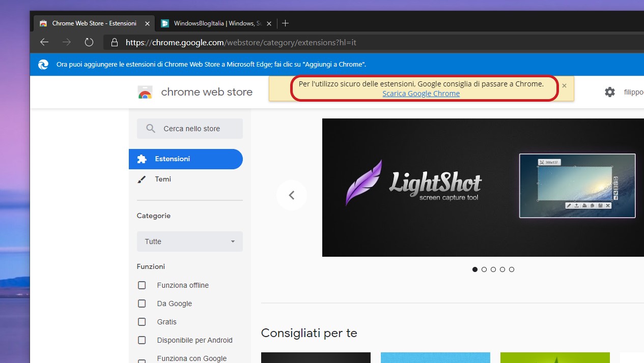The height and width of the screenshot is (363, 644).
Task: Click the Cerca nello store search field
Action: 190,129
